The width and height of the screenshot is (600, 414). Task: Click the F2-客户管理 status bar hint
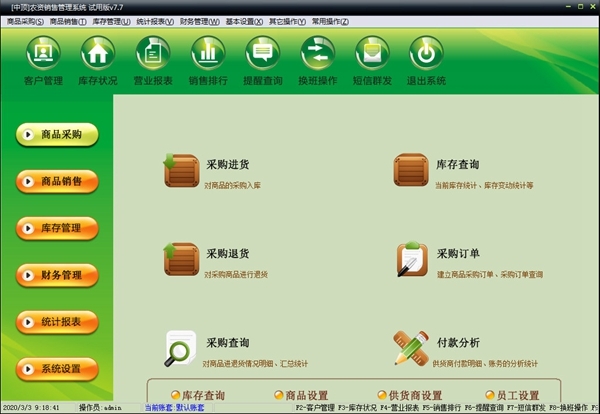pyautogui.click(x=315, y=408)
